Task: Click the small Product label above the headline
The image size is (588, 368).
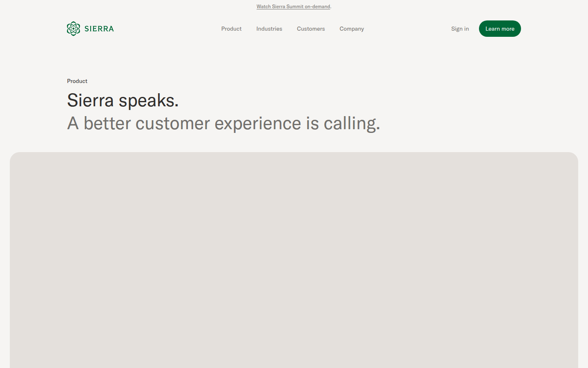Action: [x=77, y=81]
